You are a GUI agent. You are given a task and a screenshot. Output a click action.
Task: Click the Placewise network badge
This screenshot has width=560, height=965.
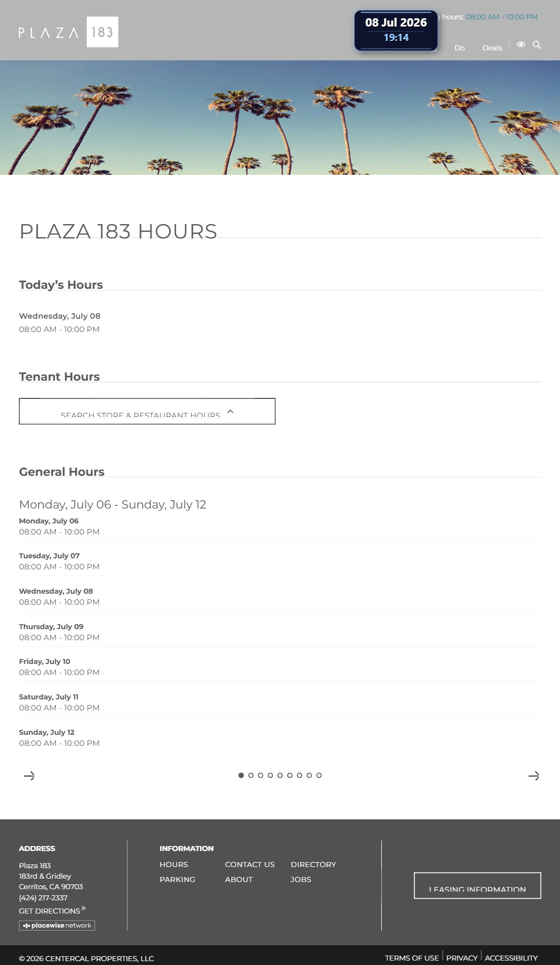(x=57, y=925)
